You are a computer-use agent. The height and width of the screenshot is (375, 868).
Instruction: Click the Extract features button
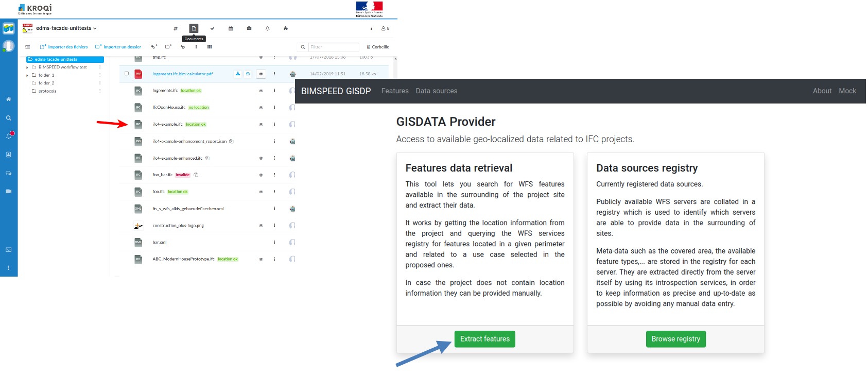click(x=485, y=339)
